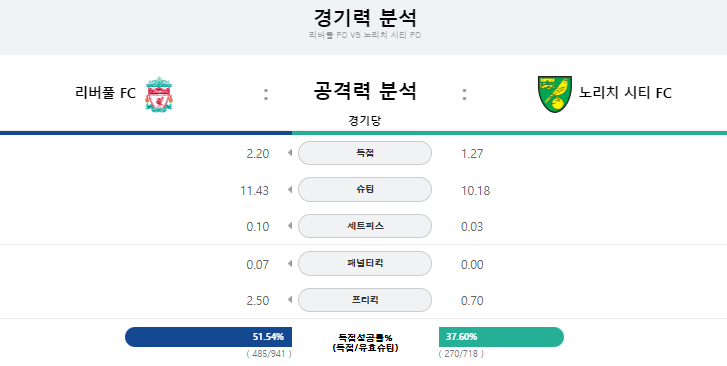Click the 리버풀 FC team name
This screenshot has height=366, width=727.
tap(105, 93)
